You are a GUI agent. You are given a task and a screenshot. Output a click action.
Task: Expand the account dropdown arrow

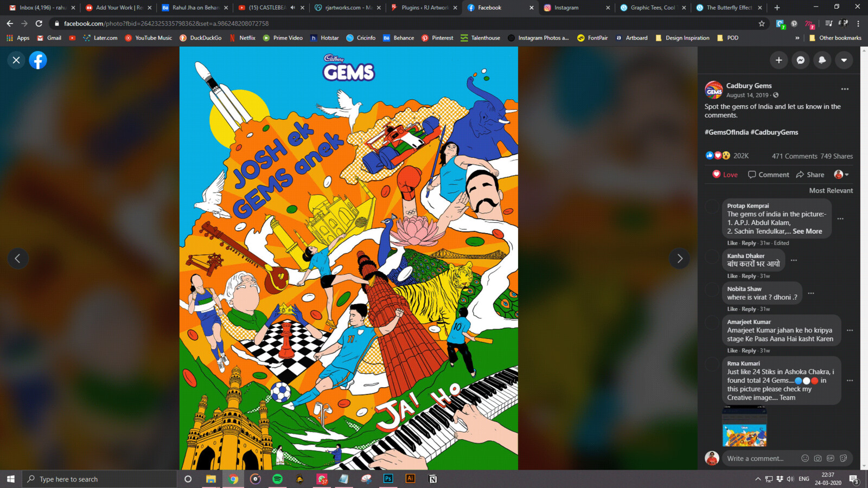[844, 60]
